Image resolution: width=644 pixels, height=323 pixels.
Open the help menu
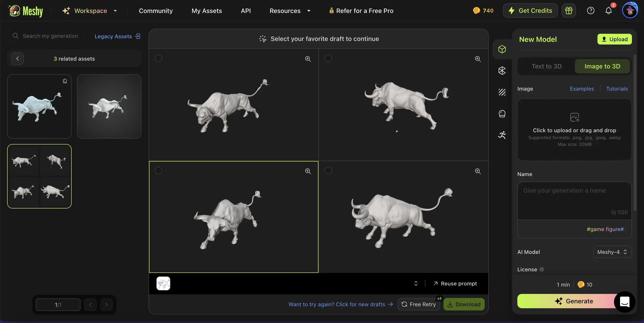(591, 11)
